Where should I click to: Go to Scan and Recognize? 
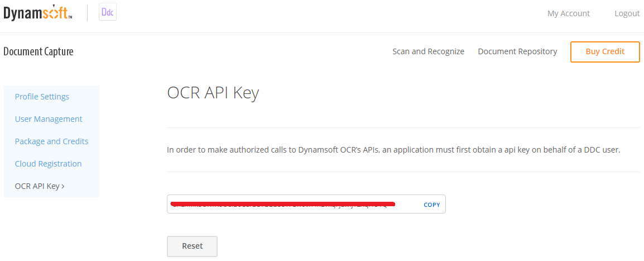[428, 51]
